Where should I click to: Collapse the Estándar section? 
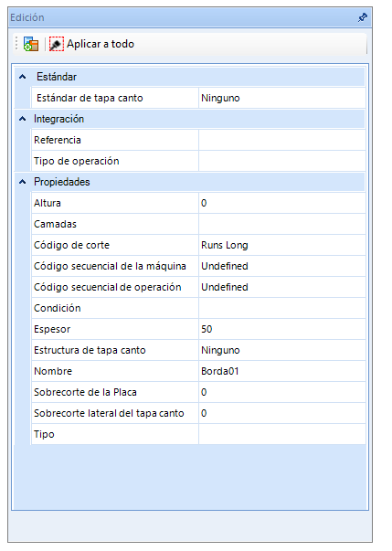click(23, 77)
